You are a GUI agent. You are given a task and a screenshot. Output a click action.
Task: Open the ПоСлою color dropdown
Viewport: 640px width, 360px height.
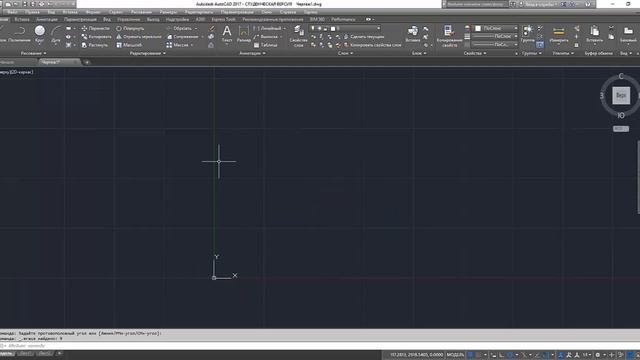click(496, 28)
